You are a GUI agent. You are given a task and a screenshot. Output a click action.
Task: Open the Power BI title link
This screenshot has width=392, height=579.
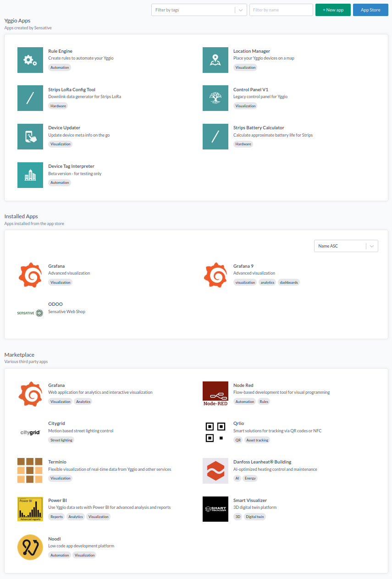(58, 501)
